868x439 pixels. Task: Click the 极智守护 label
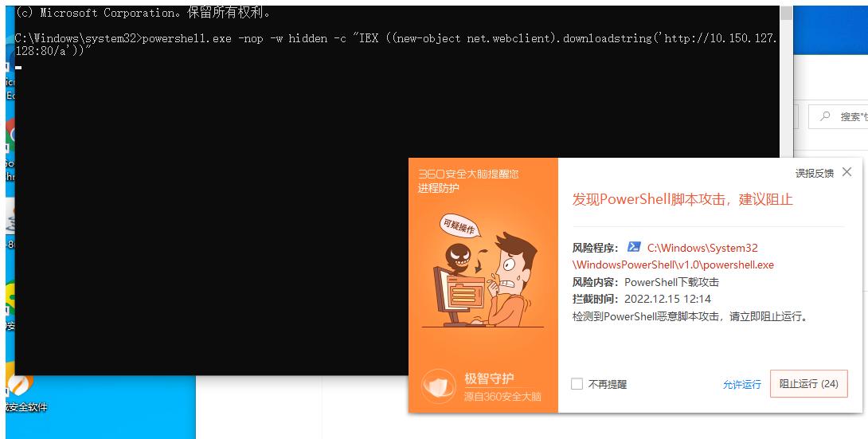click(x=489, y=378)
